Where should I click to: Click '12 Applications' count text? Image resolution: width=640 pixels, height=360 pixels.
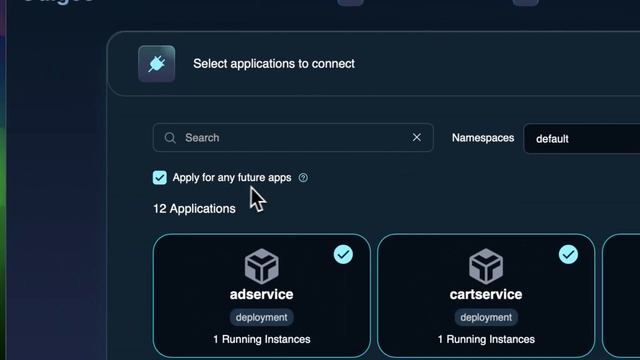[194, 209]
